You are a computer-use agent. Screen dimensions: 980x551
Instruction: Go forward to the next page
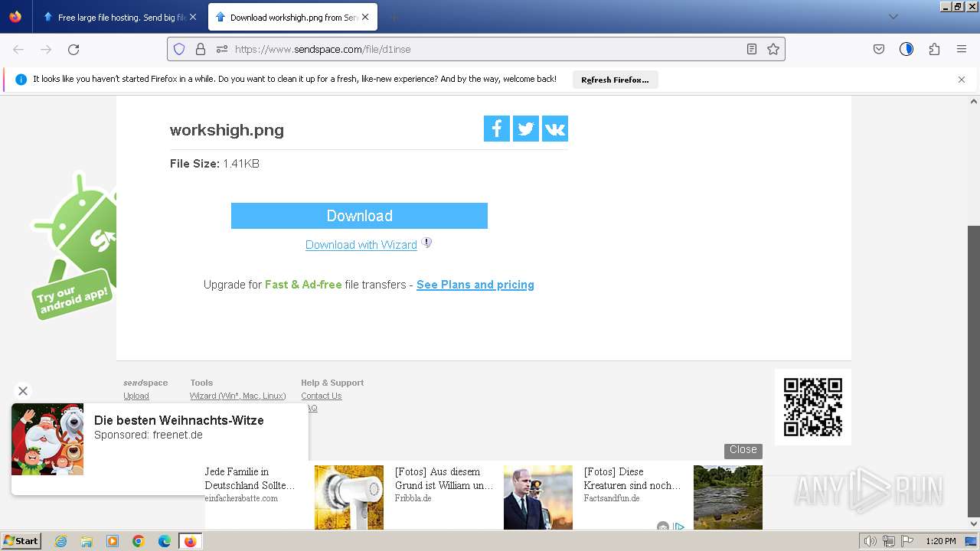click(x=46, y=49)
